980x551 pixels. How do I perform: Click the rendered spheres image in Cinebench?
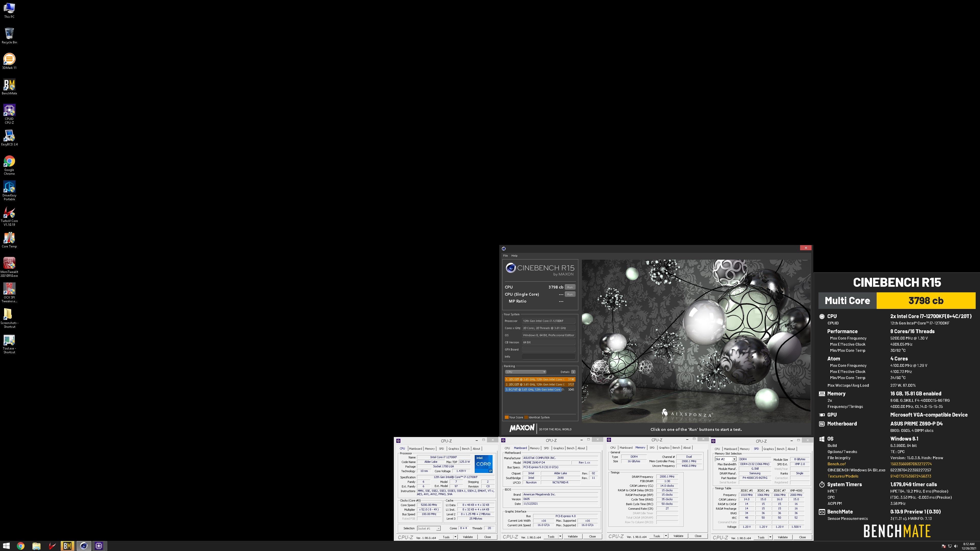coord(696,341)
